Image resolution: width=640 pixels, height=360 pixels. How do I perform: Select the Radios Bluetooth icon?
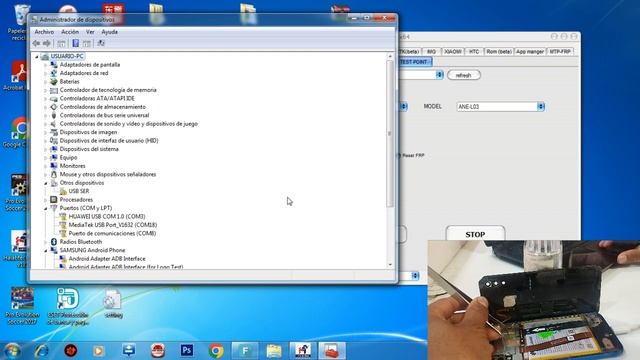click(x=53, y=242)
